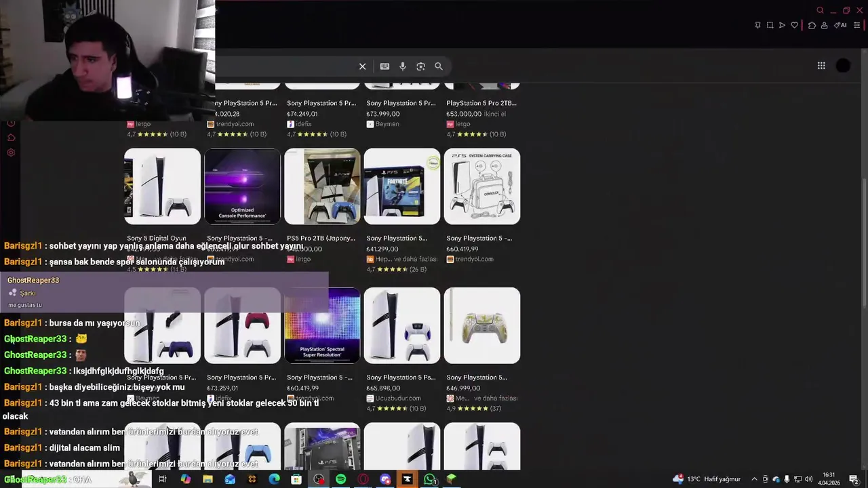Screen dimensions: 868x488
Task: Click the browser pin icon in the toolbar
Action: pos(757,25)
